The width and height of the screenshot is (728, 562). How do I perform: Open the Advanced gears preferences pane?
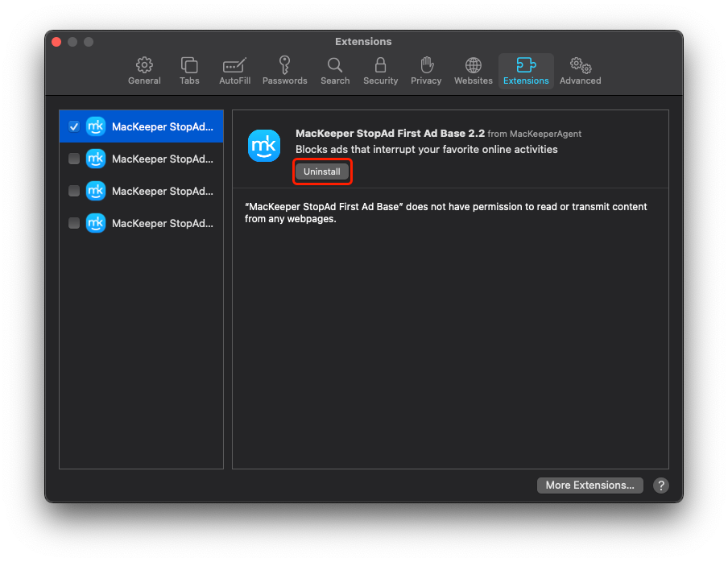pos(580,71)
